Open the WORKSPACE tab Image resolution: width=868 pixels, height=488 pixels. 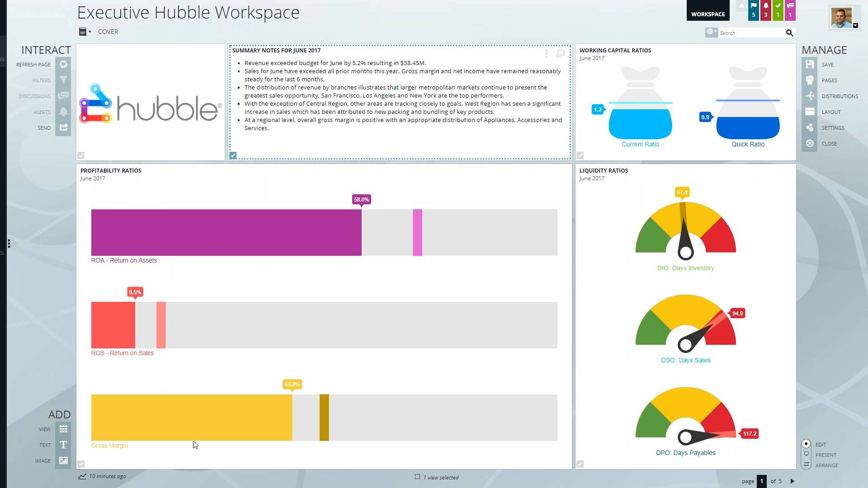tap(708, 14)
